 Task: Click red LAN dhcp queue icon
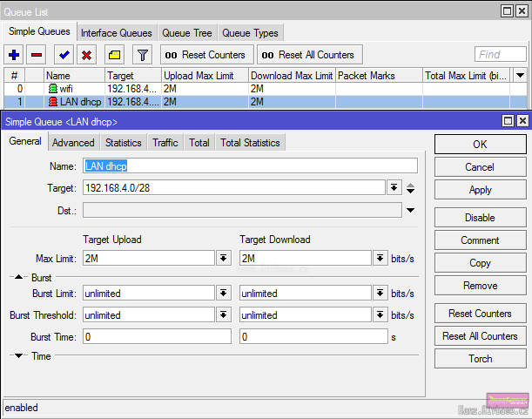click(53, 102)
